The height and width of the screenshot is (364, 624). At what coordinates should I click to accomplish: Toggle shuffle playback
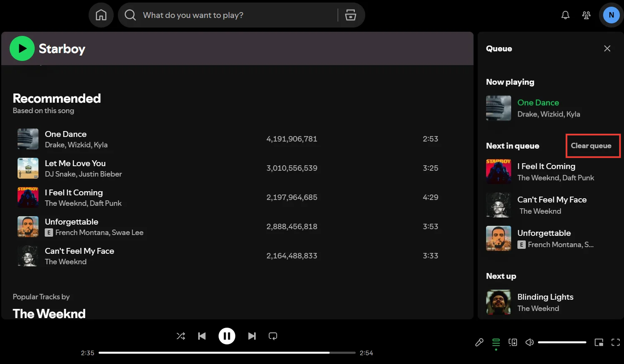(x=181, y=336)
